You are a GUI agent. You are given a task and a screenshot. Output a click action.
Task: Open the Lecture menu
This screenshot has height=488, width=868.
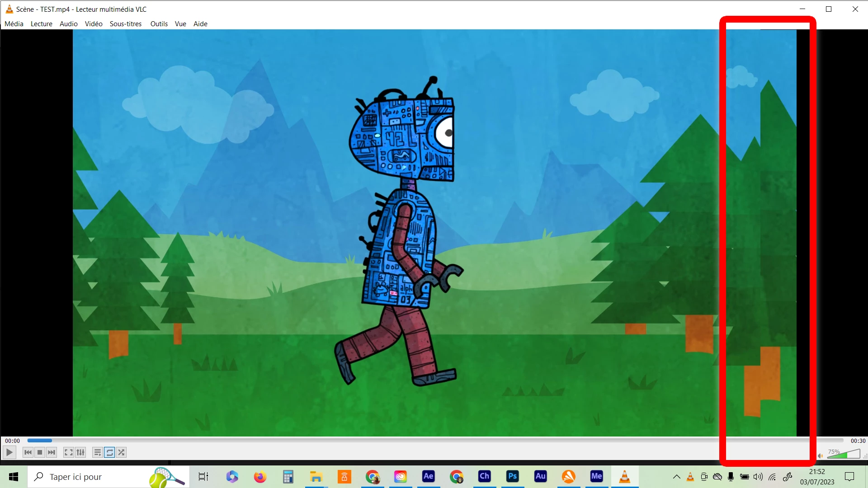pos(42,23)
